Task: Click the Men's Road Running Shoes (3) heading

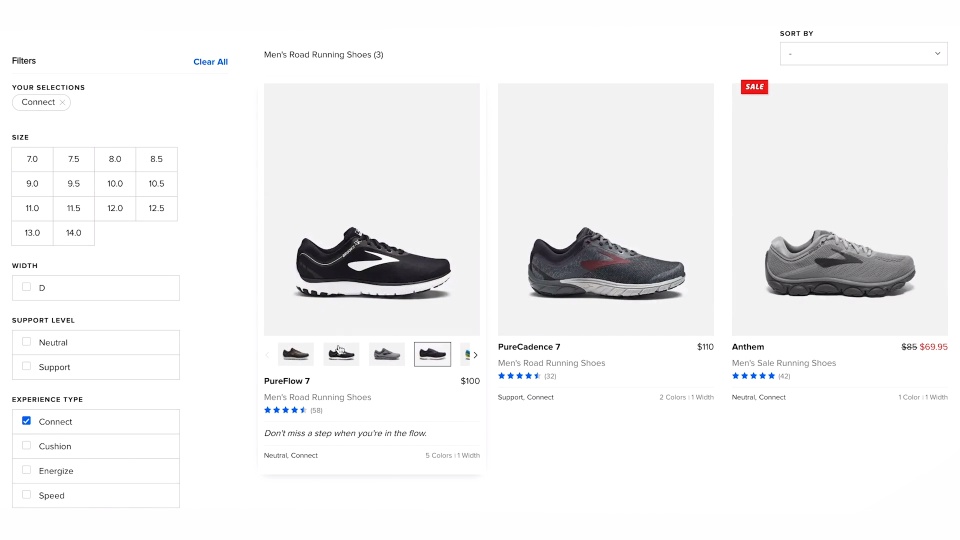Action: click(324, 54)
